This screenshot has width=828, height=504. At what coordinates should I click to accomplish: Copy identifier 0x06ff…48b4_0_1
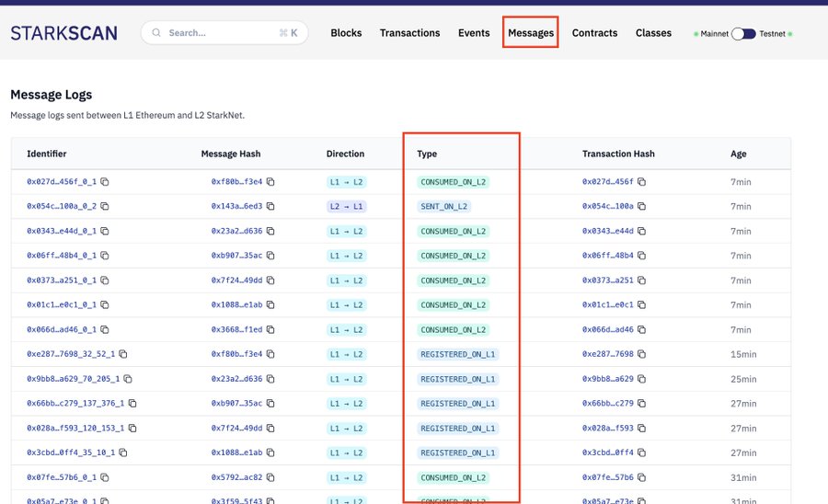[105, 256]
